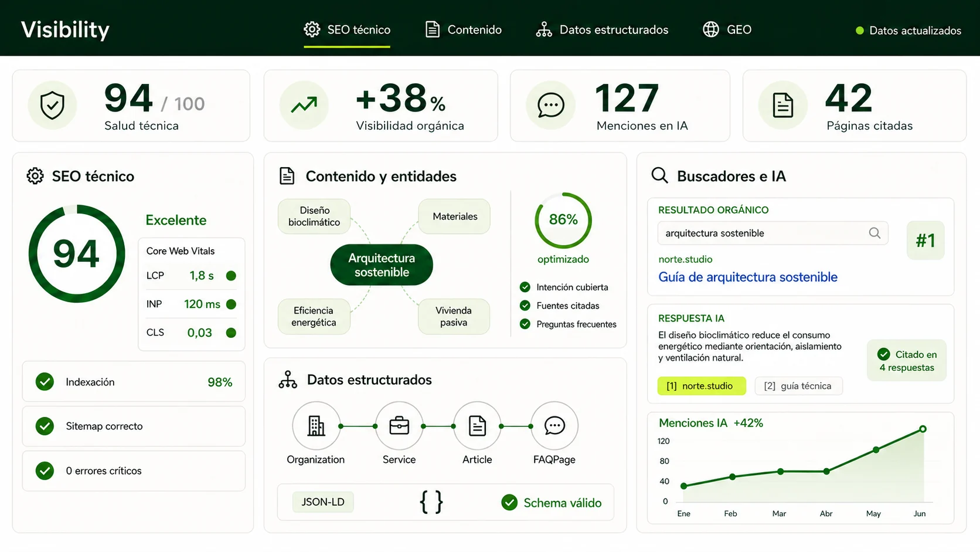Switch to the Contenido tab
The height and width of the screenshot is (552, 980).
463,29
